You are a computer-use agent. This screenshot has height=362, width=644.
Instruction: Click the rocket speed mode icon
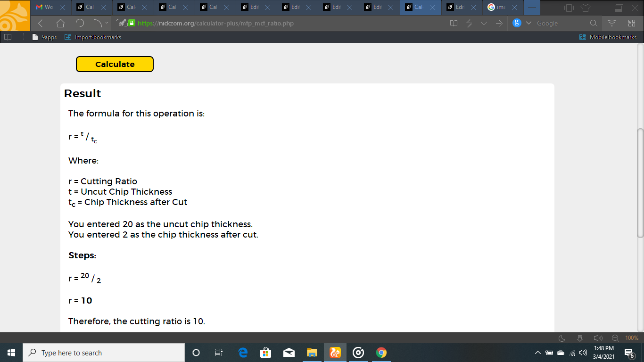point(121,23)
